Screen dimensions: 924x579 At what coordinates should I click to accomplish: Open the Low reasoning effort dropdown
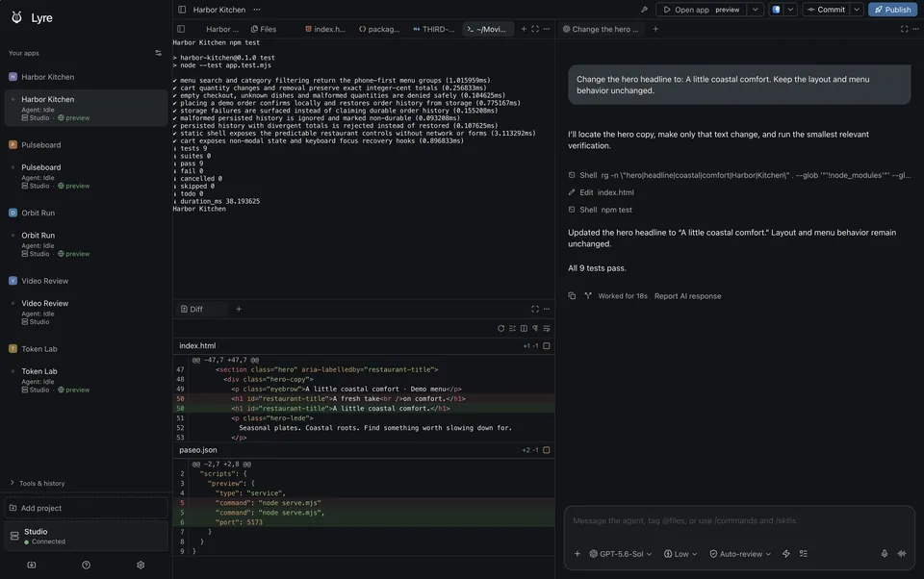point(680,554)
